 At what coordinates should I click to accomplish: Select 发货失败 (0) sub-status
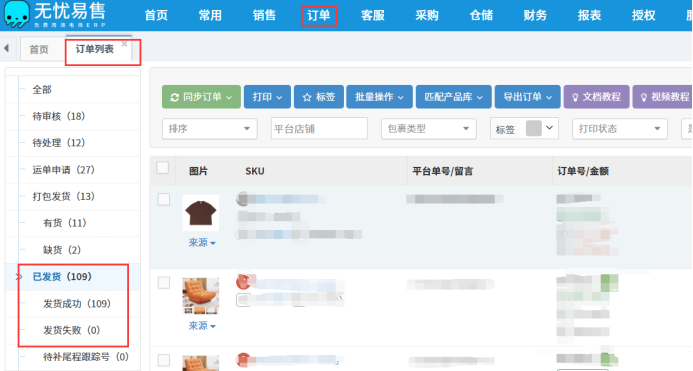pyautogui.click(x=72, y=330)
